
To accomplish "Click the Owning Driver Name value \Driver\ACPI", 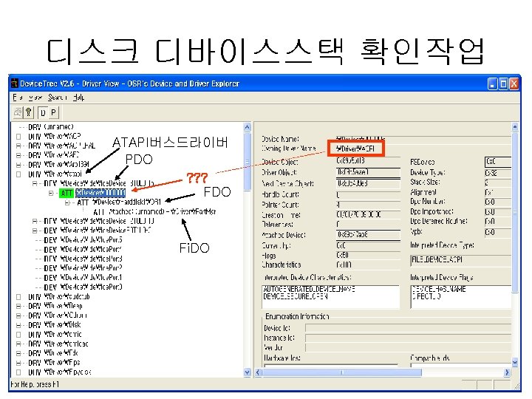I will coord(355,149).
